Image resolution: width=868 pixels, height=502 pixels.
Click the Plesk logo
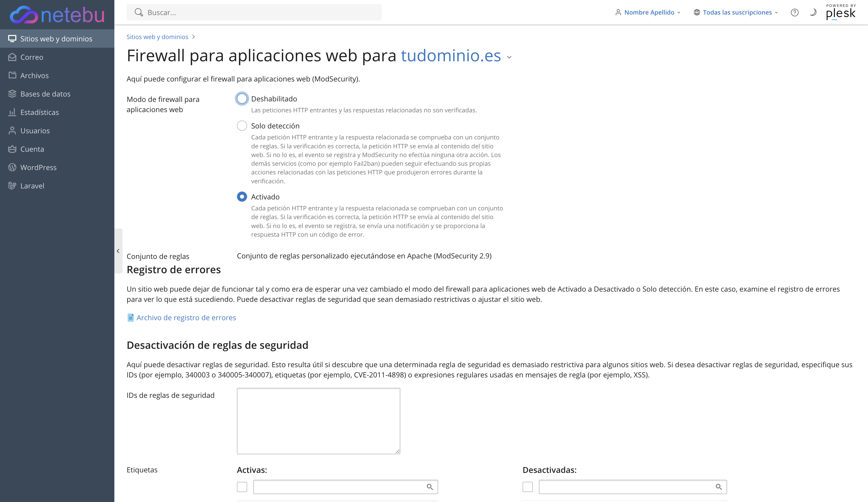(x=841, y=12)
